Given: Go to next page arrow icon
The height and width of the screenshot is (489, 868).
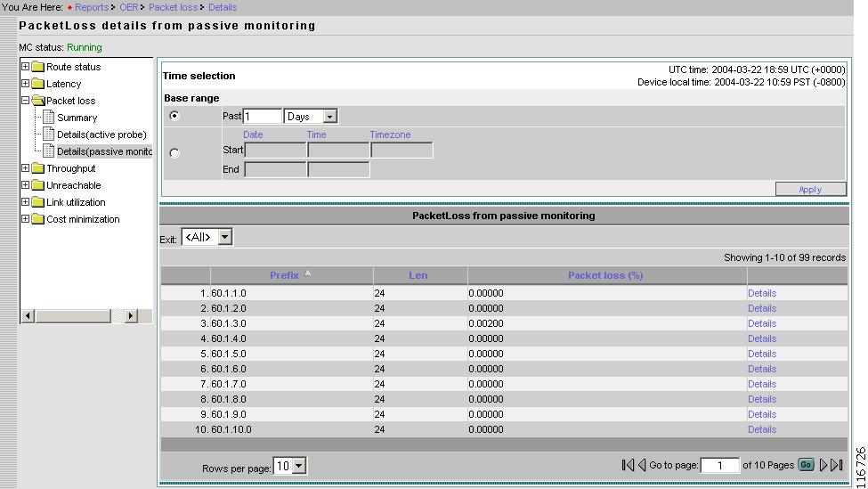Looking at the screenshot, I should 823,465.
